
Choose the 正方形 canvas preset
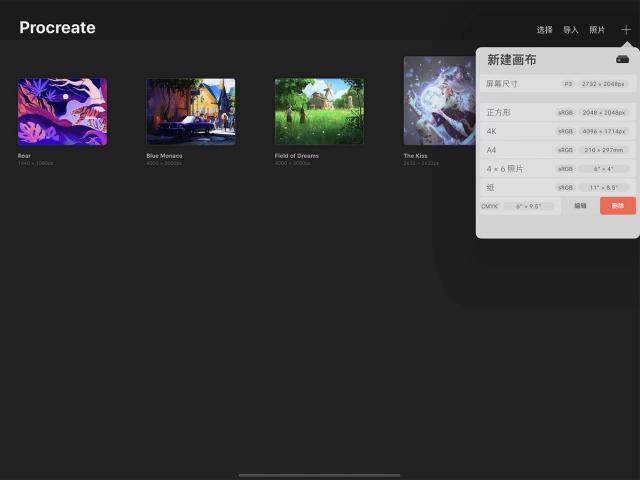(x=557, y=112)
